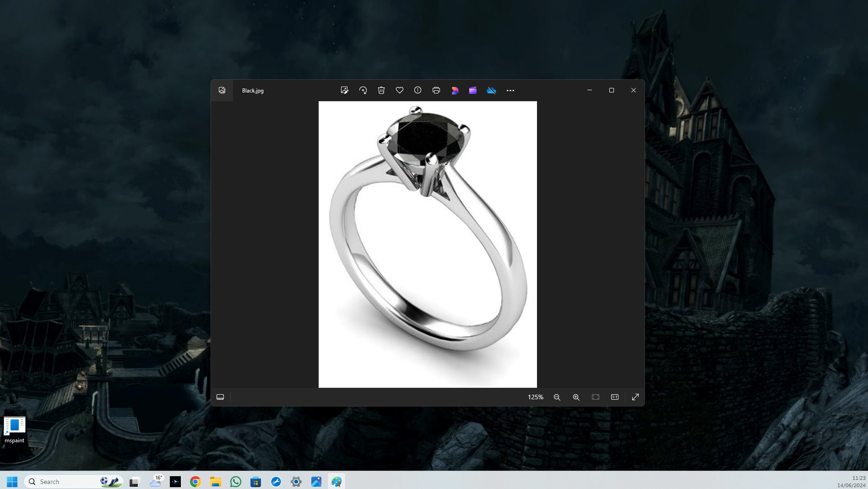This screenshot has height=489, width=868.
Task: Print the image using the printer icon
Action: pyautogui.click(x=436, y=90)
